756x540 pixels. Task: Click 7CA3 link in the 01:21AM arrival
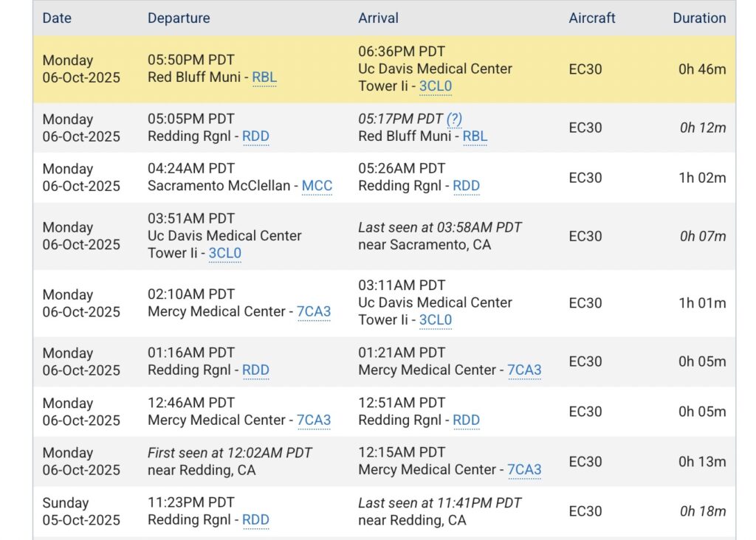coord(523,370)
